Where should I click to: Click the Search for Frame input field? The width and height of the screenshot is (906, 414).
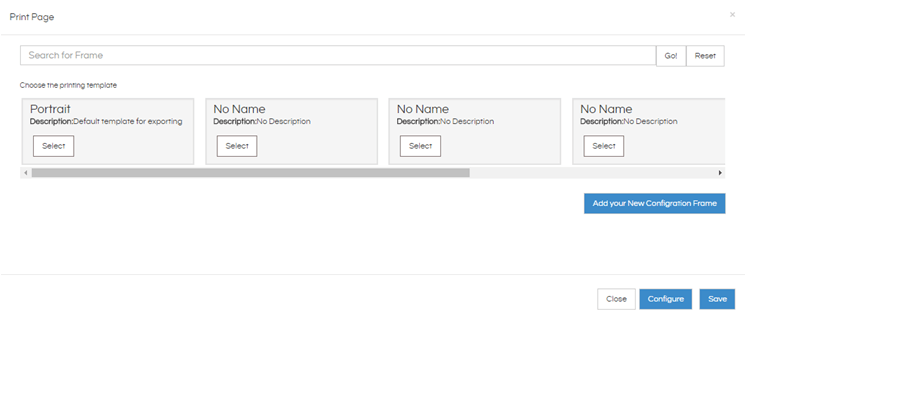coord(338,55)
